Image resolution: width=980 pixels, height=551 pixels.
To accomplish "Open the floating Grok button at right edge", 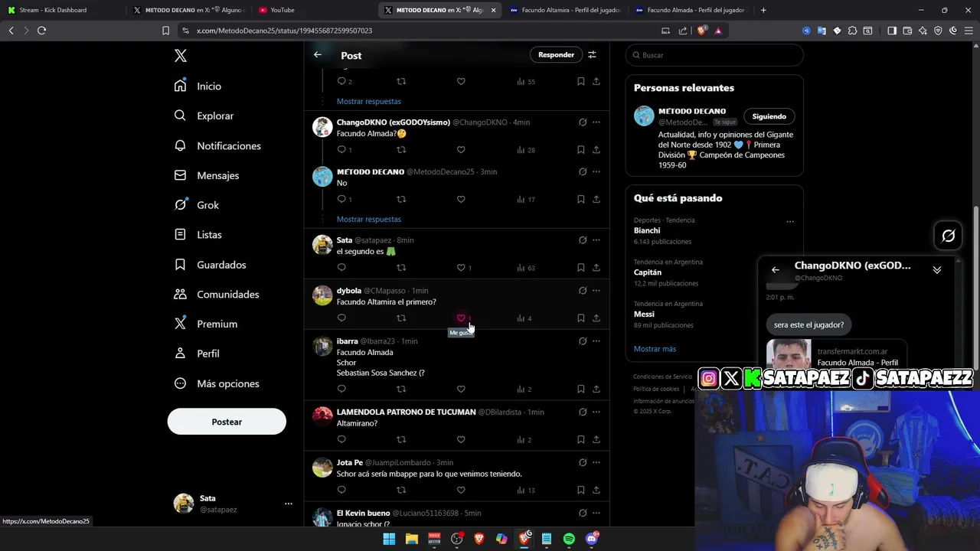I will click(x=948, y=236).
